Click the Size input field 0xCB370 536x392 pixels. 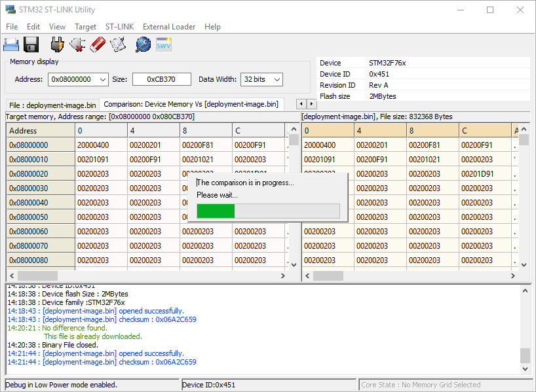coord(162,79)
